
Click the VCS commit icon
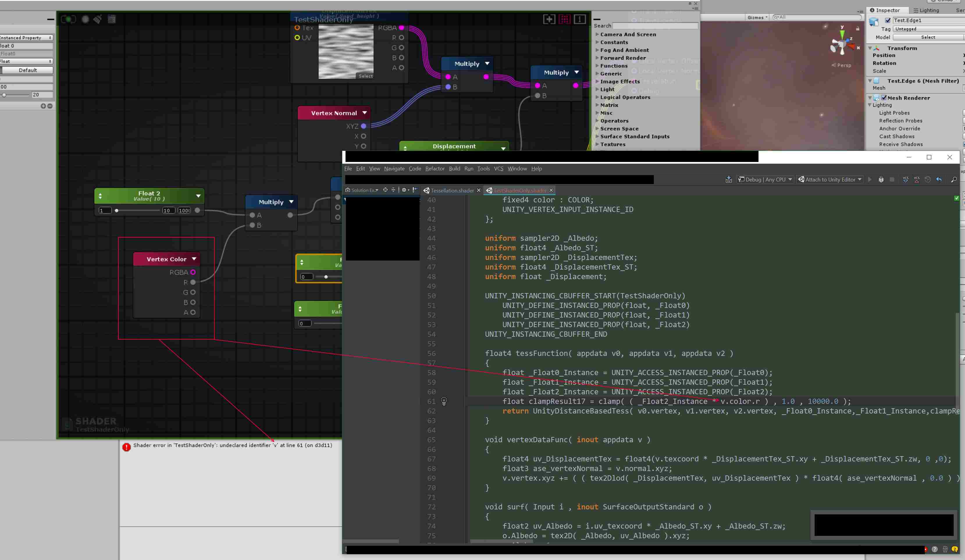tap(917, 179)
